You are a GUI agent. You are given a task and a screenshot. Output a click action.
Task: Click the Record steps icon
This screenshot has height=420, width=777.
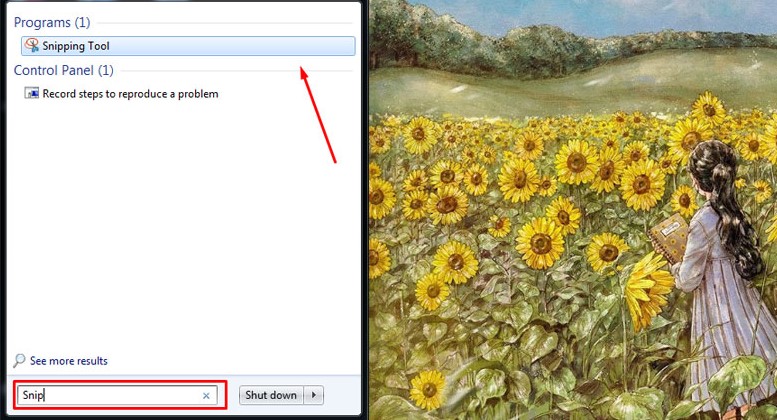pyautogui.click(x=32, y=93)
